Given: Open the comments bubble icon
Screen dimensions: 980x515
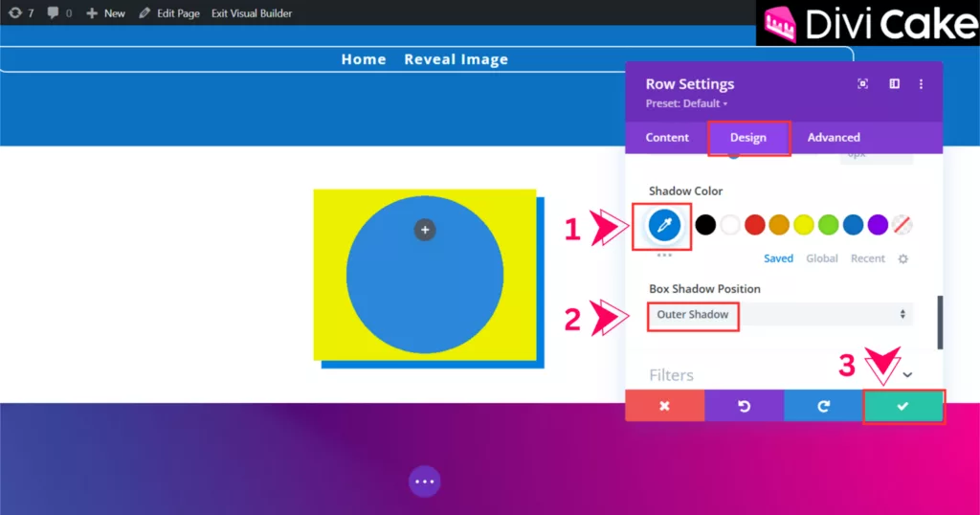Looking at the screenshot, I should click(54, 12).
